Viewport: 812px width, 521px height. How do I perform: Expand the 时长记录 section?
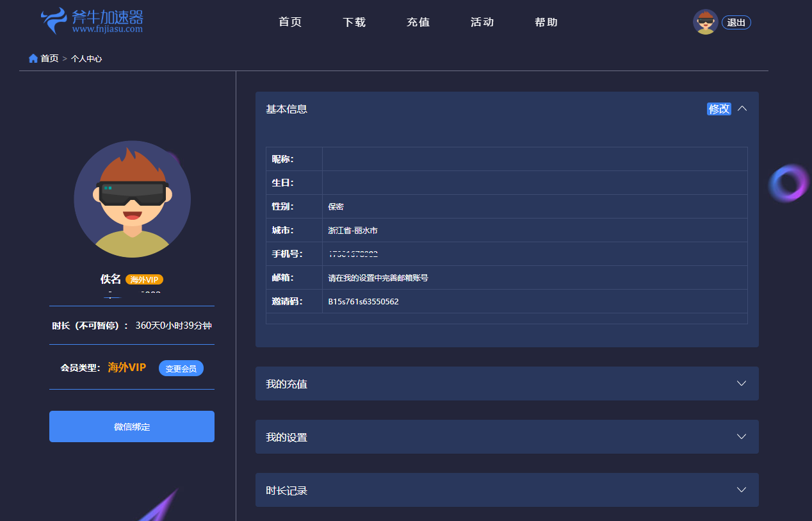[742, 490]
